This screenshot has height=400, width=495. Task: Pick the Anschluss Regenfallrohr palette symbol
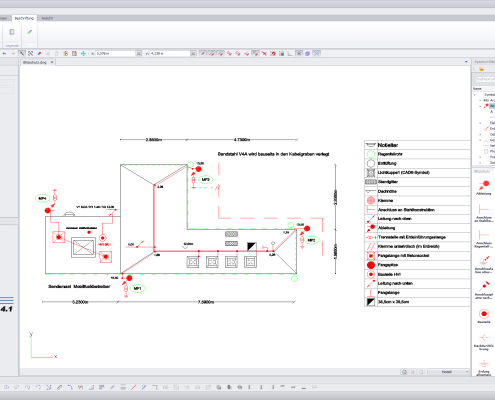(x=484, y=239)
